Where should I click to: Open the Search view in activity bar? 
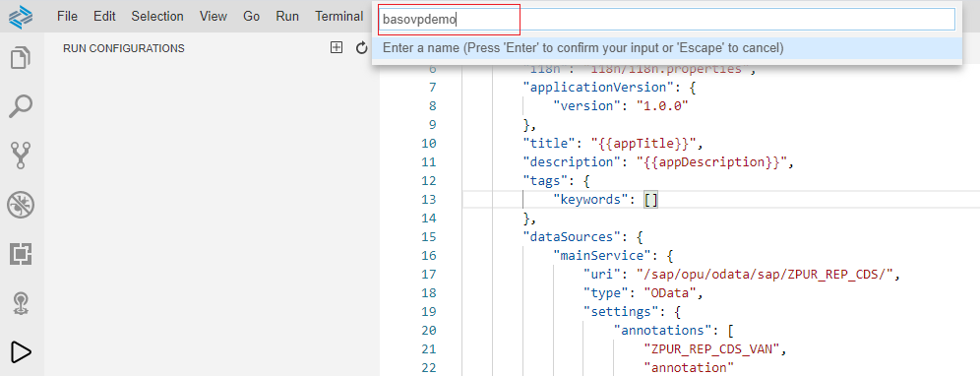(21, 106)
